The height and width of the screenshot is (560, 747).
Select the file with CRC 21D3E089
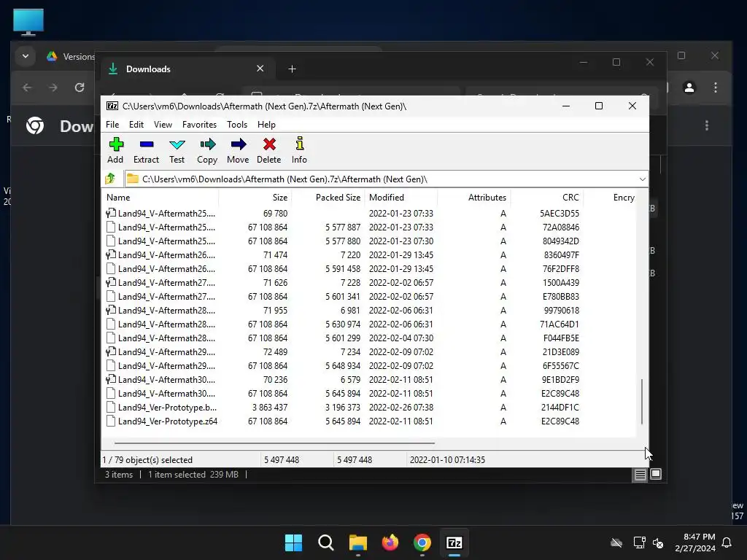[368, 352]
